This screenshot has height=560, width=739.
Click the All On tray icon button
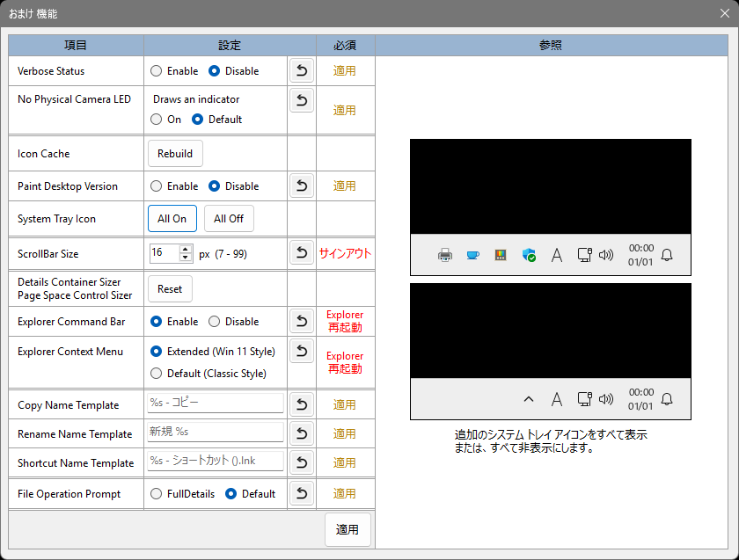pyautogui.click(x=172, y=219)
